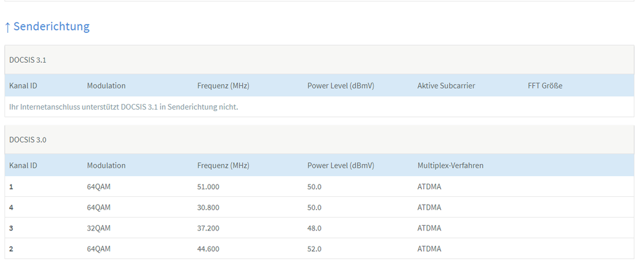Click the 52.0 power level value
This screenshot has height=264, width=644.
tap(314, 249)
